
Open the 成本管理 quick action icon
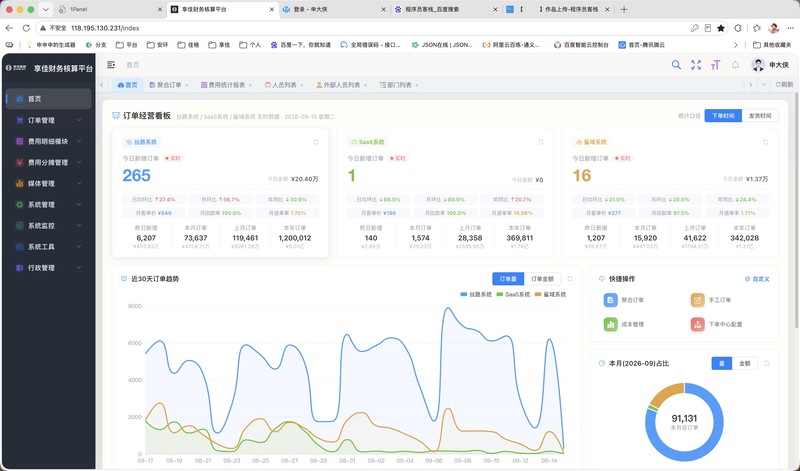[611, 324]
